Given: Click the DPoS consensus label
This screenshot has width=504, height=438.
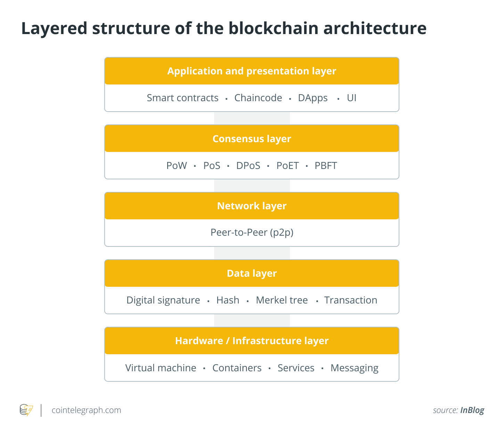Looking at the screenshot, I should tap(248, 165).
